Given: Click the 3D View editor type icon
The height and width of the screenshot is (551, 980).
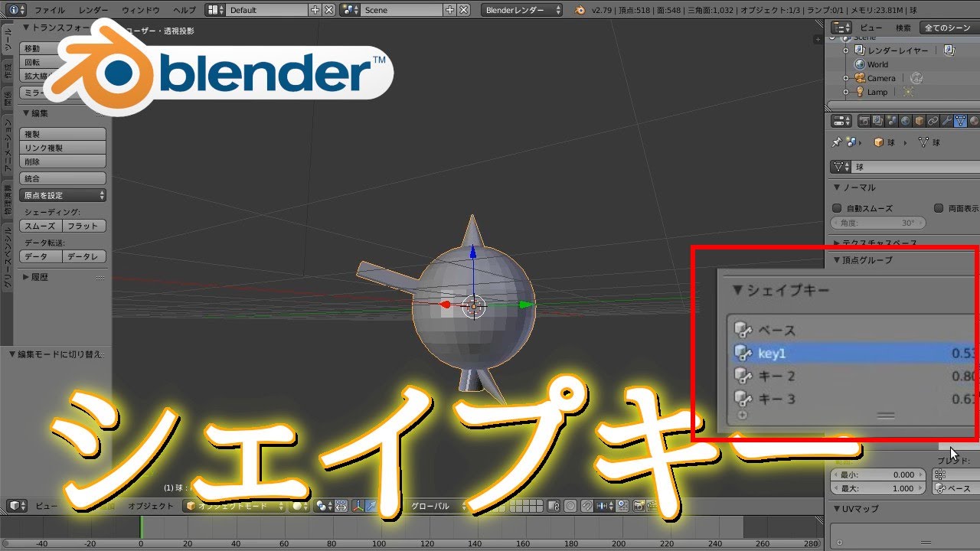Looking at the screenshot, I should pos(17,506).
